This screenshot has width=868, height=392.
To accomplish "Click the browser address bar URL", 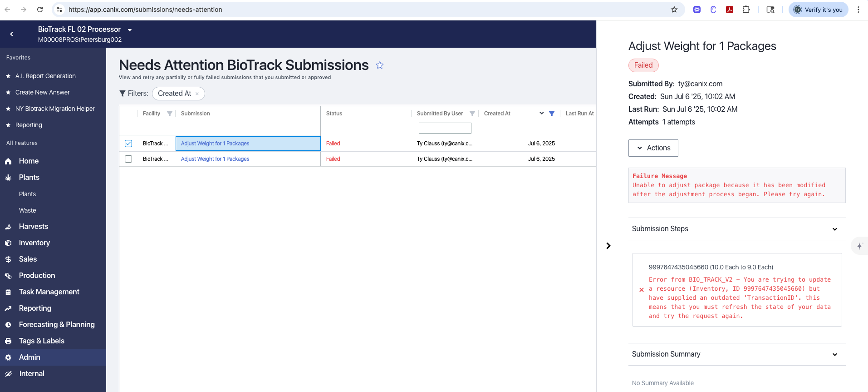I will [x=145, y=10].
